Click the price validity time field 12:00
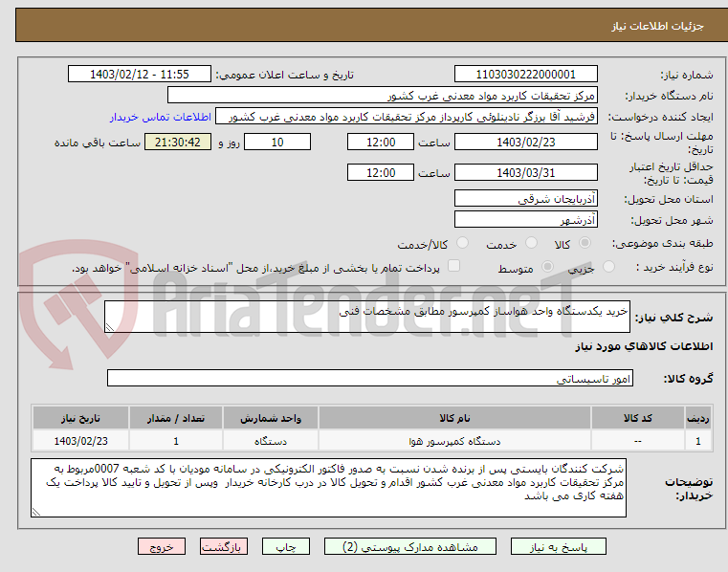This screenshot has height=572, width=728. (x=380, y=173)
